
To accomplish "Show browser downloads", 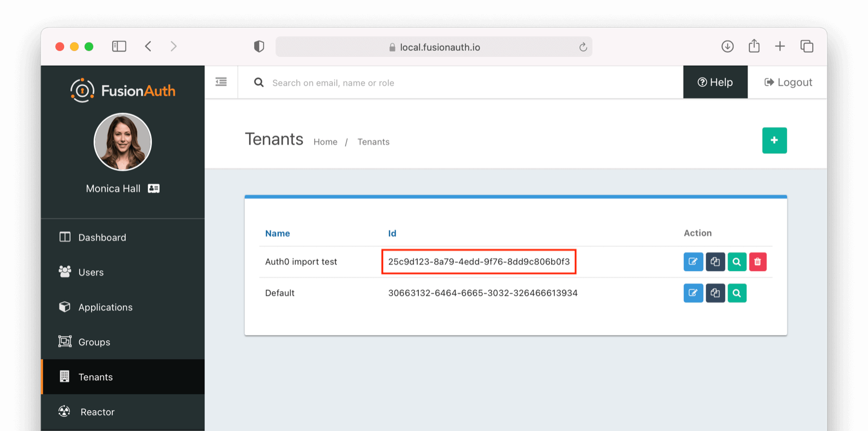I will 727,46.
